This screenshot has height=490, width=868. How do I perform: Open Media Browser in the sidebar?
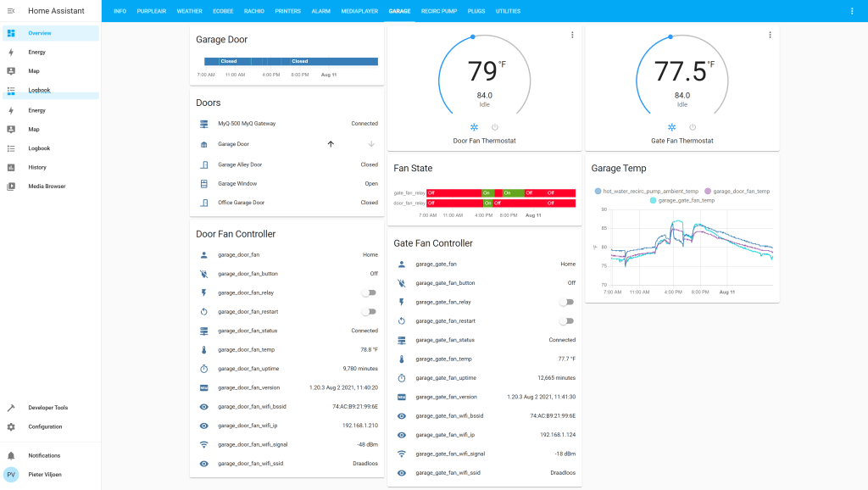pyautogui.click(x=47, y=187)
